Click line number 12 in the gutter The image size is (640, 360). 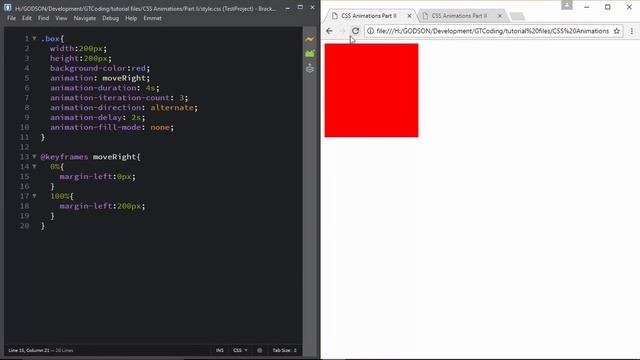(24, 147)
